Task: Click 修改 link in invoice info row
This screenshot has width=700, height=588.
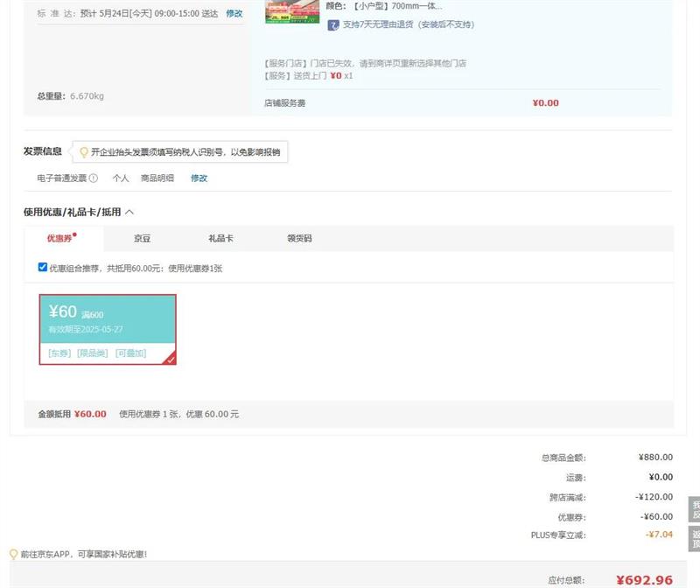Action: point(199,178)
